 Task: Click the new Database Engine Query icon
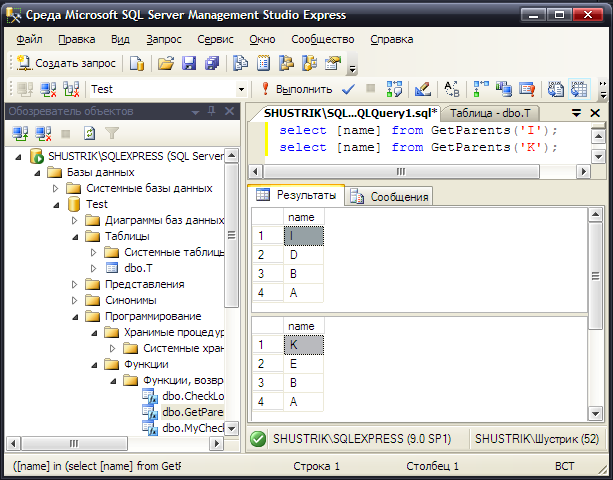137,63
